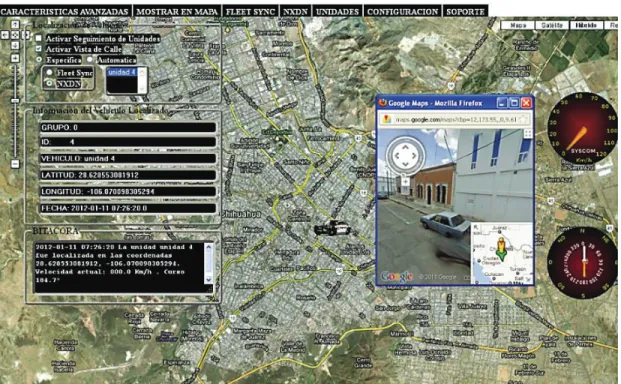Viewport: 621px width, 384px height.
Task: Click the Google logo in Street View
Action: coord(396,276)
